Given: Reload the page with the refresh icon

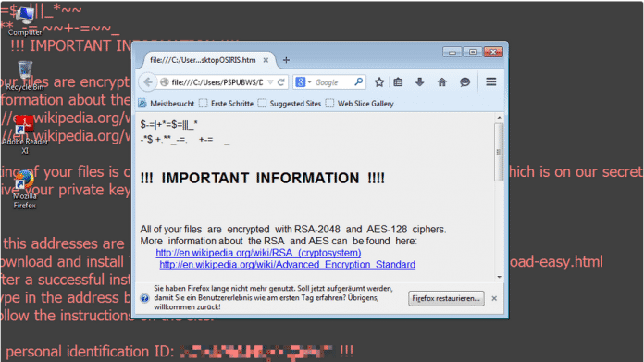Looking at the screenshot, I should coord(281,82).
